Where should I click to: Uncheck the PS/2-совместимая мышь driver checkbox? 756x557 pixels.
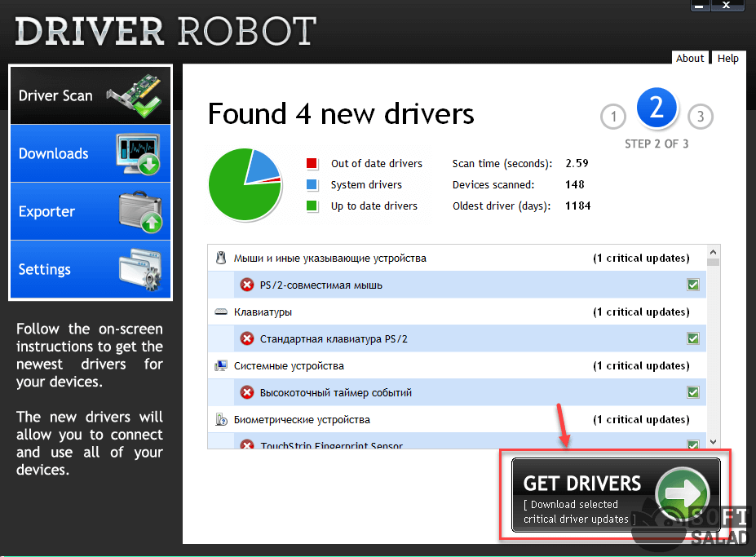coord(692,285)
